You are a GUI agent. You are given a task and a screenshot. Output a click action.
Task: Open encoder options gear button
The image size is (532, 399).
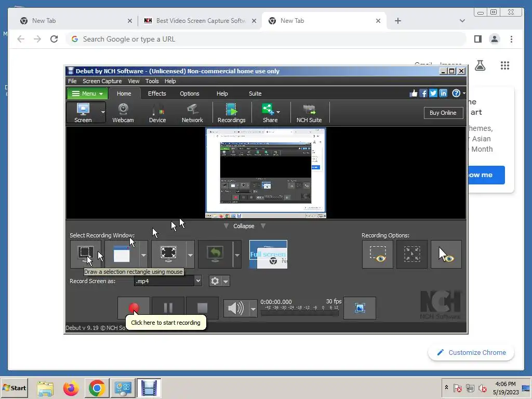215,281
